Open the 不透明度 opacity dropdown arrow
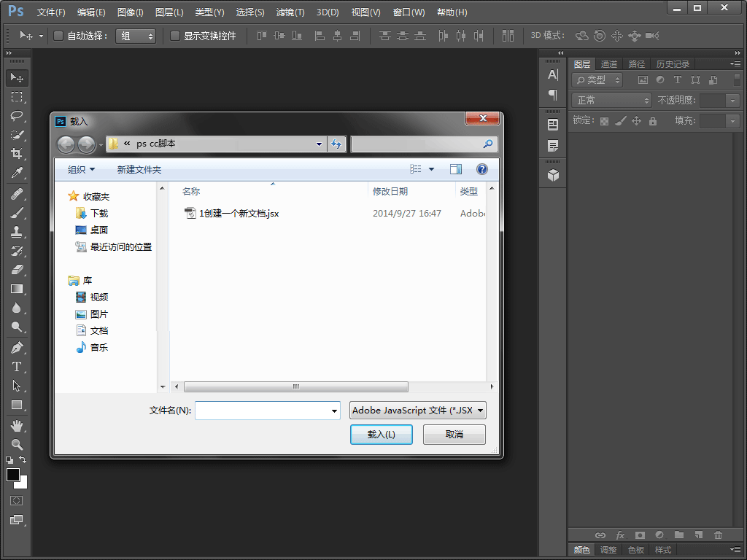Image resolution: width=747 pixels, height=560 pixels. click(732, 101)
